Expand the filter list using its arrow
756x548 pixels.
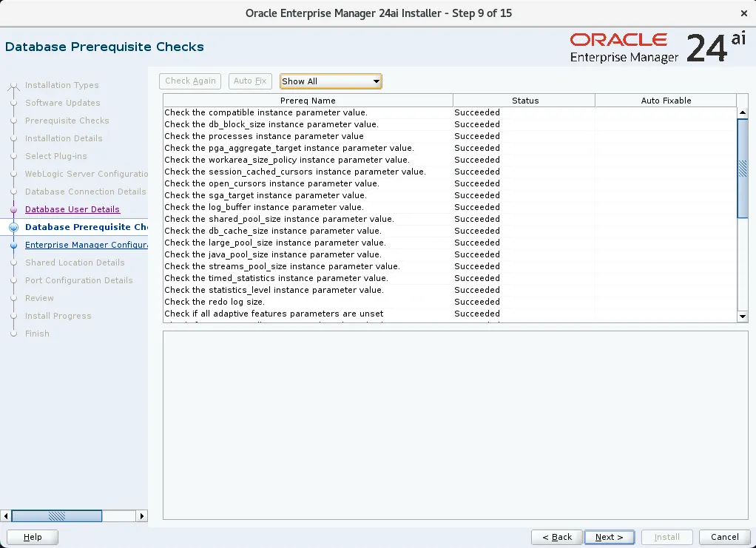[x=377, y=81]
